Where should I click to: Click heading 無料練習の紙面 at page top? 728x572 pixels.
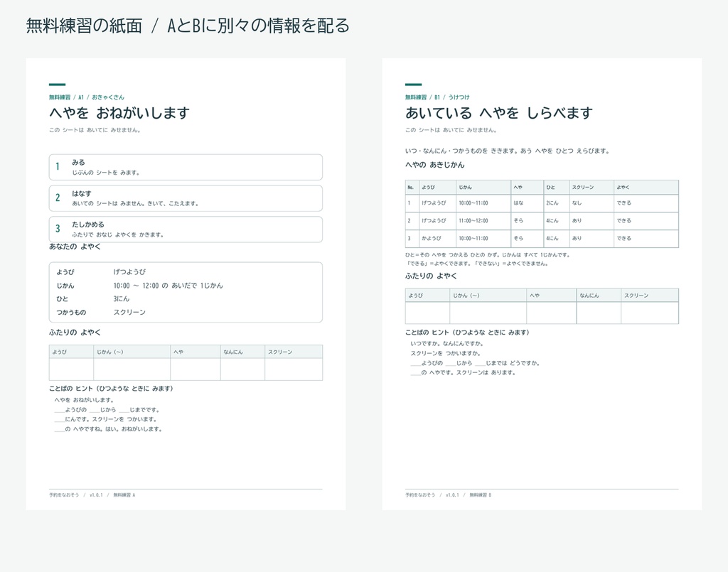pyautogui.click(x=84, y=26)
